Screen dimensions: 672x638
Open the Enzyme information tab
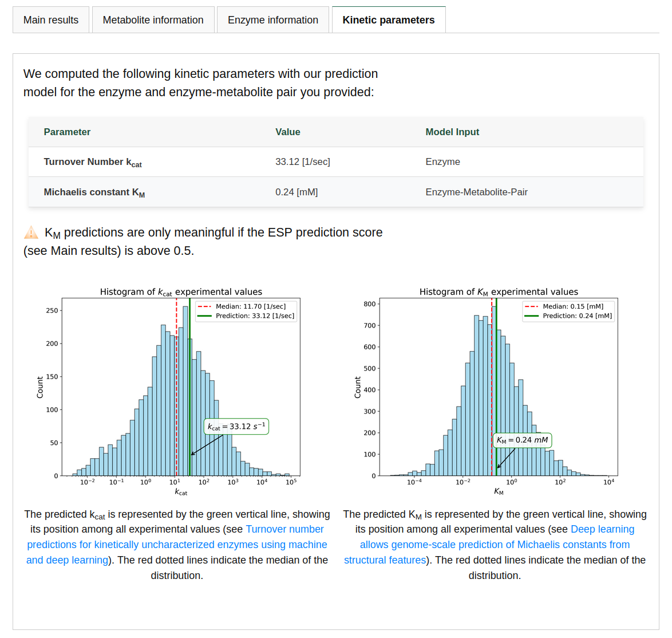(x=272, y=20)
